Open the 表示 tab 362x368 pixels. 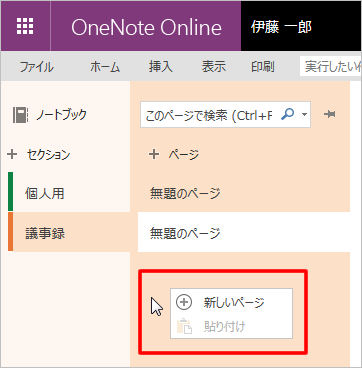[x=214, y=67]
